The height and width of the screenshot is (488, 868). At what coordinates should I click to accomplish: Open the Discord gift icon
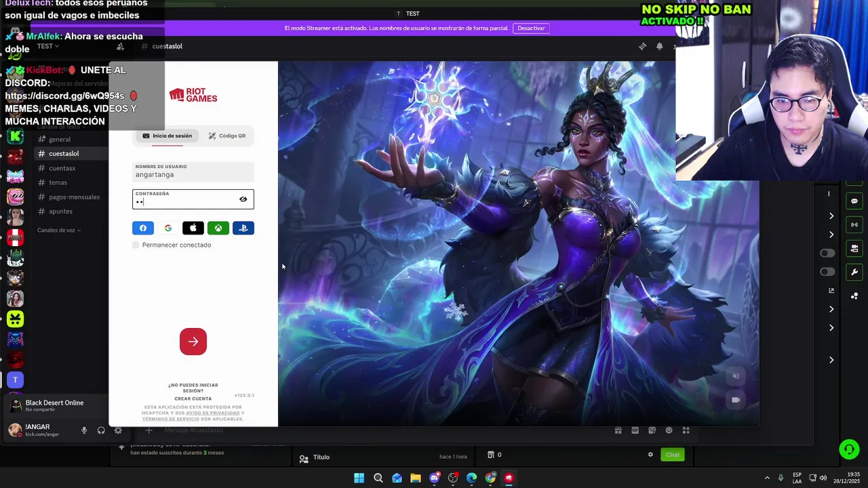click(x=618, y=430)
